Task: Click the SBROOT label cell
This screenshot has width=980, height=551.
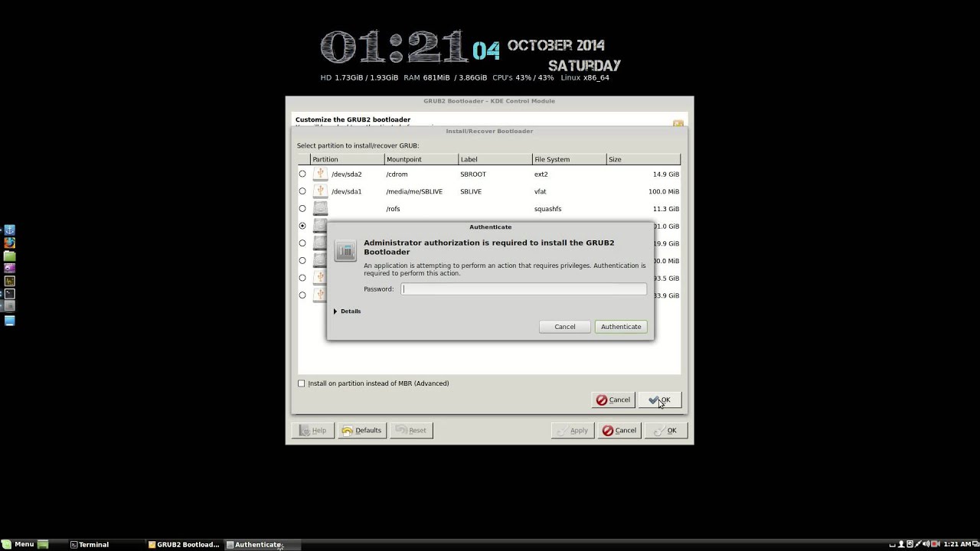Action: coord(473,174)
